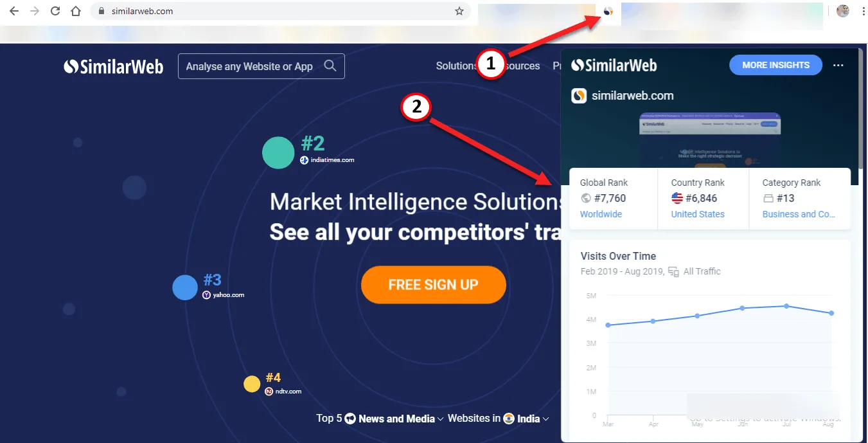Click the green #2 bubble
Screen dimensions: 868x443
coord(278,153)
